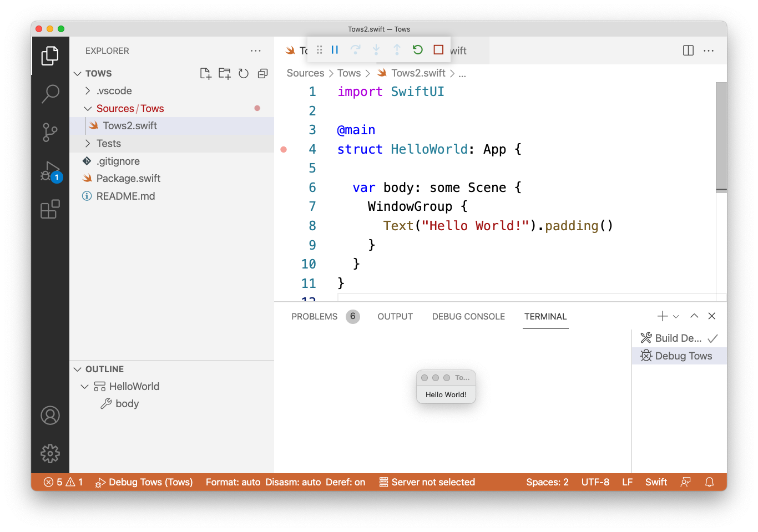Change end of line sequence LF
The width and height of the screenshot is (758, 532).
[627, 482]
